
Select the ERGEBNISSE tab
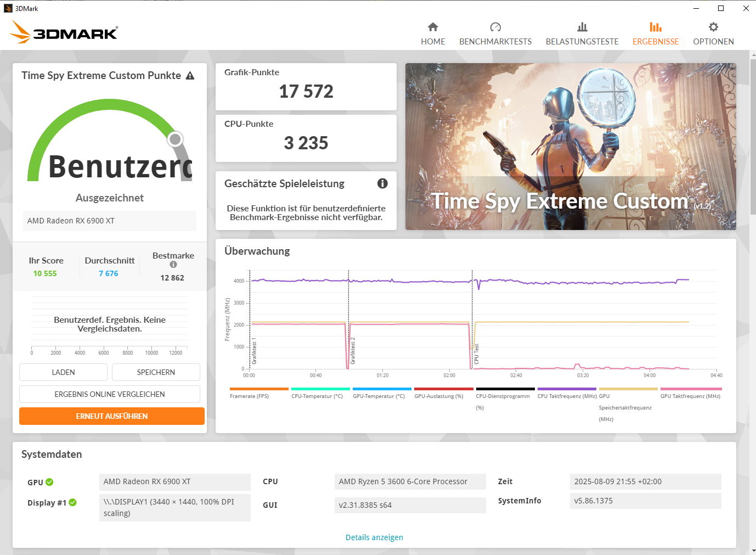pyautogui.click(x=656, y=42)
